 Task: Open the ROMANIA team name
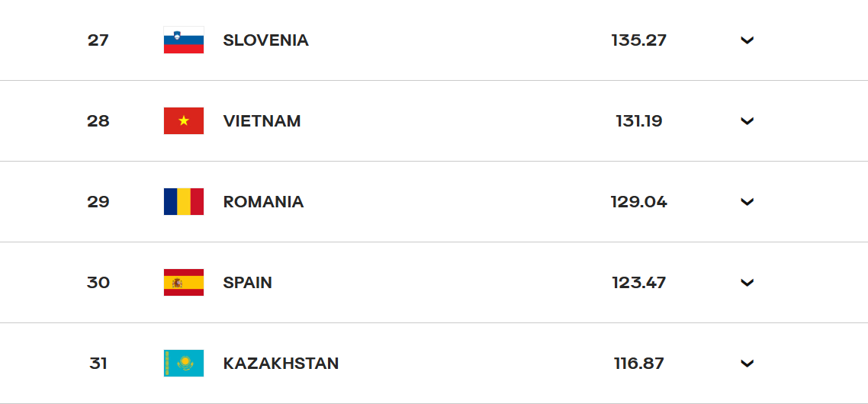(x=263, y=201)
